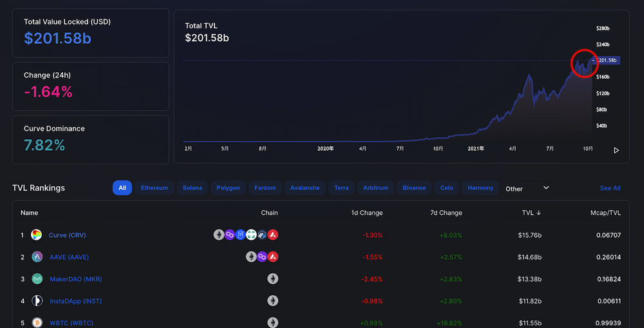Sort the table by TVL column

point(531,213)
